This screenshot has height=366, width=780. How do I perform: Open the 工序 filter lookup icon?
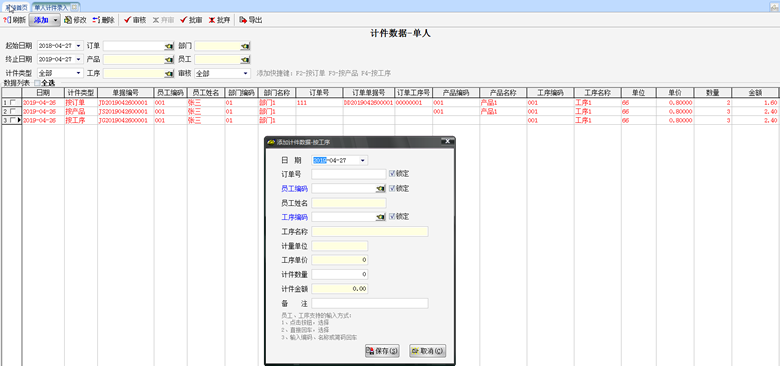point(169,74)
